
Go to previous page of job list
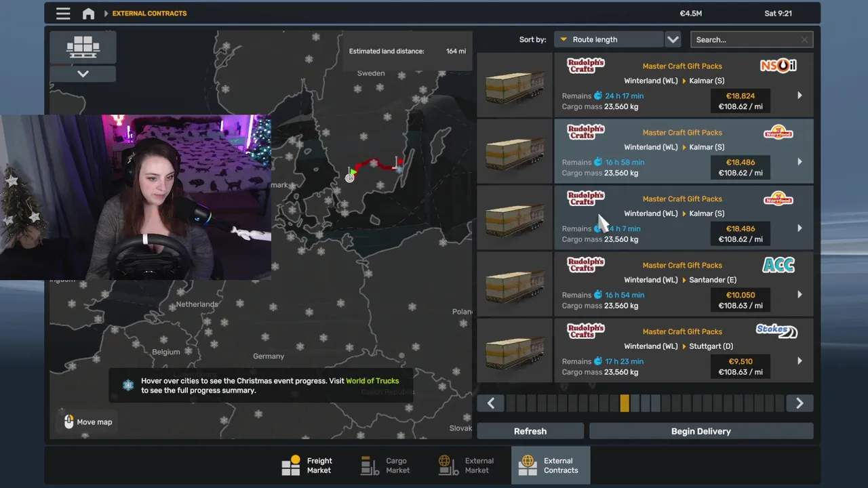[491, 403]
